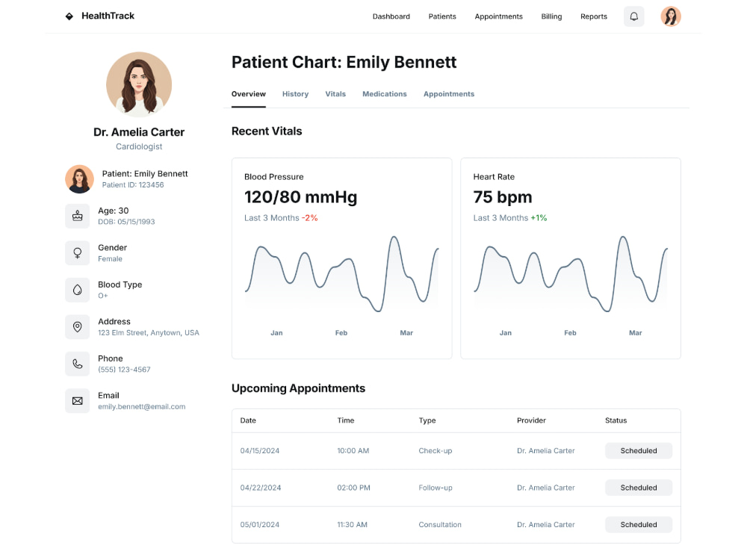
Task: Select the Overview tab
Action: click(x=249, y=94)
